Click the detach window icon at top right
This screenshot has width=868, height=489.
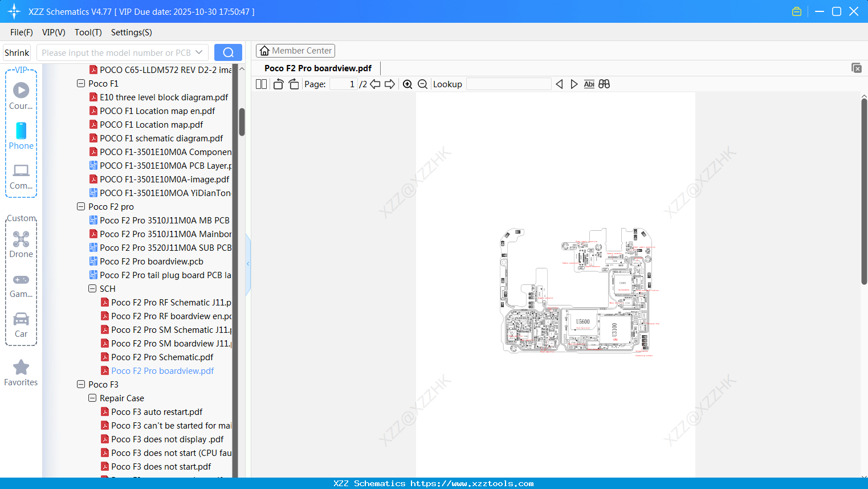coord(857,68)
